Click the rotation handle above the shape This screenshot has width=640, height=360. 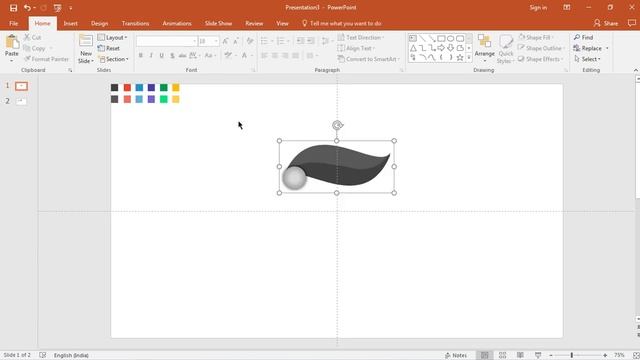[337, 125]
